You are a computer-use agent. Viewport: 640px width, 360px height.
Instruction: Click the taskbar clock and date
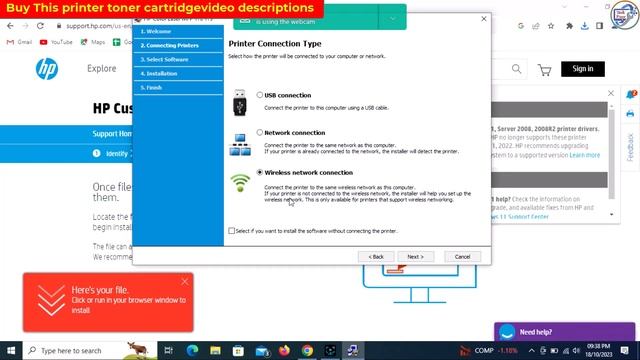(599, 350)
